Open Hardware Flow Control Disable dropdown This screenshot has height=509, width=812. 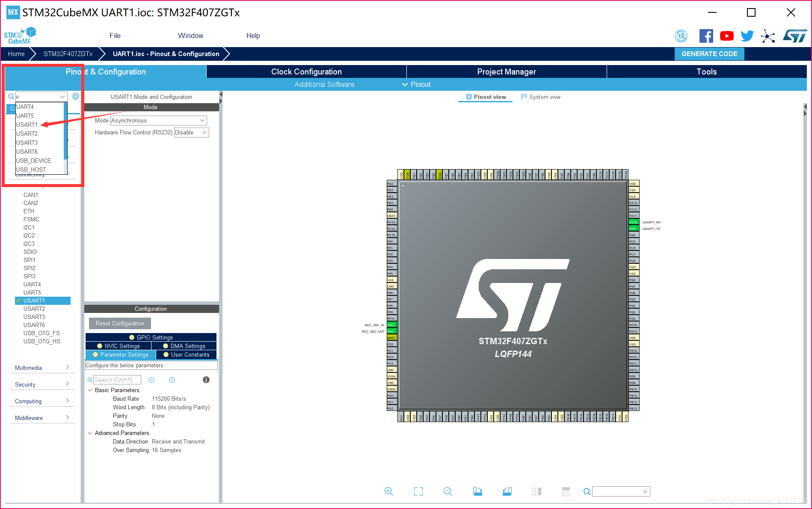[x=191, y=133]
